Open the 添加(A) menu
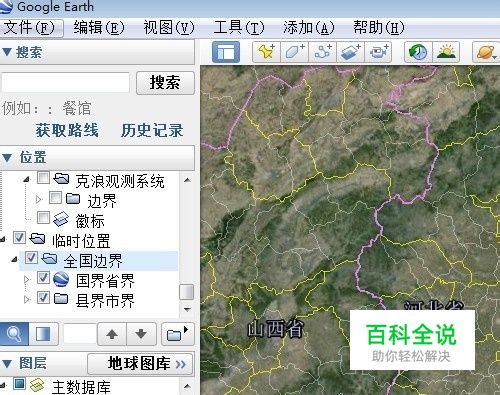500x395 pixels. 309,28
